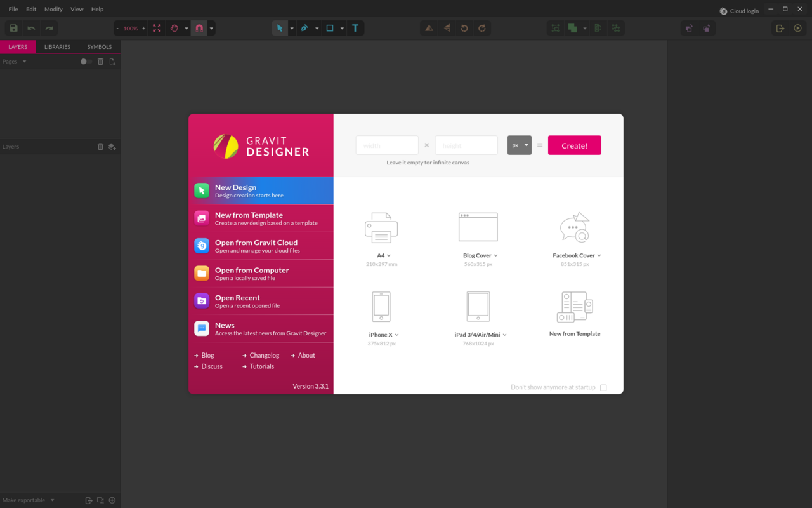Choose New from Template in the sidebar
The height and width of the screenshot is (508, 812).
pyautogui.click(x=261, y=218)
